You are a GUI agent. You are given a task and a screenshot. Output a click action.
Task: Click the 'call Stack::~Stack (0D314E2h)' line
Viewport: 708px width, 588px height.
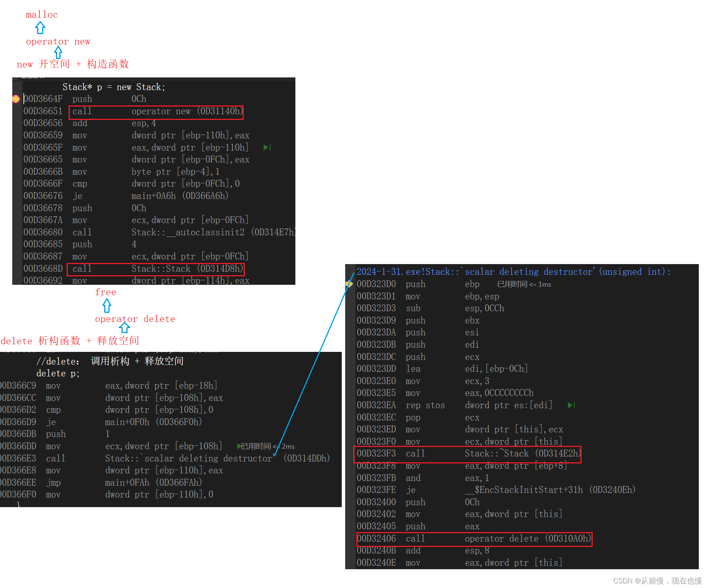469,453
